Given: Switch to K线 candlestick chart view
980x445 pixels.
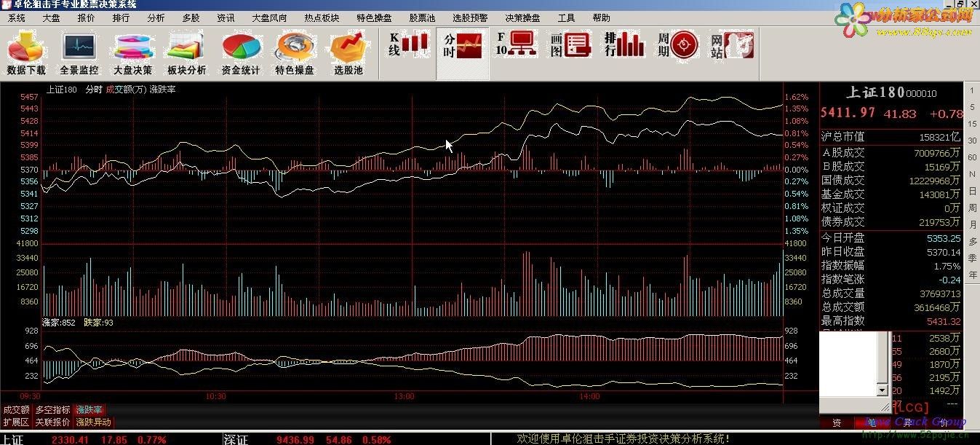Looking at the screenshot, I should pyautogui.click(x=409, y=45).
